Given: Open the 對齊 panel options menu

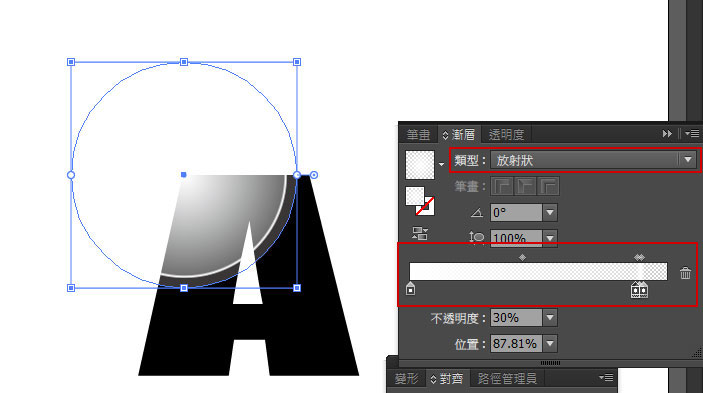Looking at the screenshot, I should pos(606,378).
